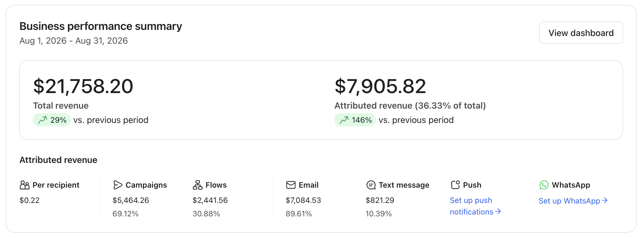This screenshot has height=238, width=644.
Task: Select the Flows value $2,441.56
Action: pyautogui.click(x=210, y=200)
